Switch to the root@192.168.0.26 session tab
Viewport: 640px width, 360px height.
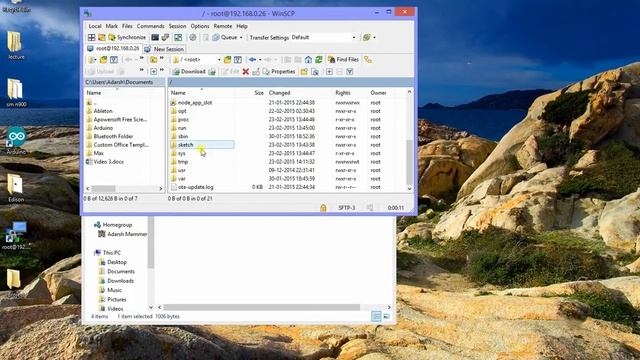tap(113, 49)
